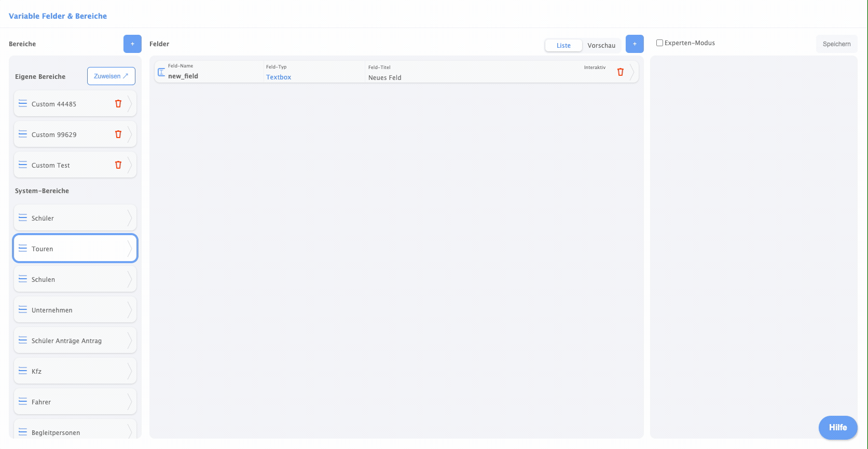Click textbox type icon beside new_field

[x=161, y=72]
